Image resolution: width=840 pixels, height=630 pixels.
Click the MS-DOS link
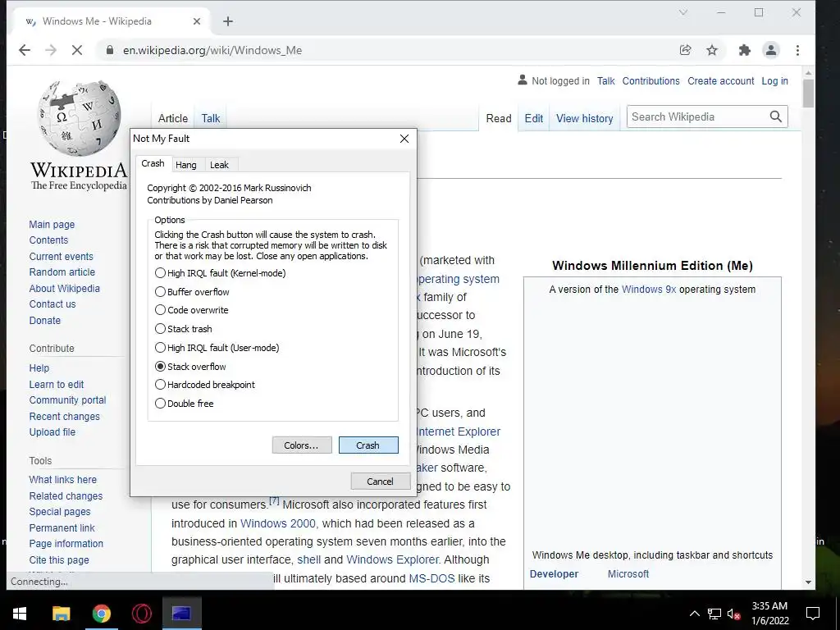tap(431, 578)
